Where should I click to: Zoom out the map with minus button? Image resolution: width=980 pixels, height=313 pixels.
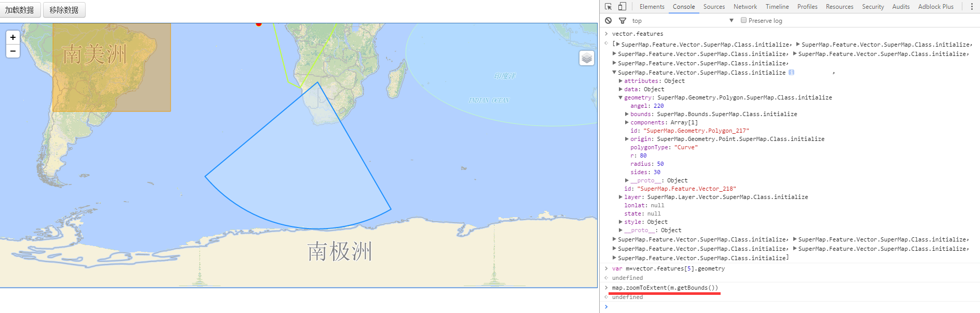click(13, 51)
